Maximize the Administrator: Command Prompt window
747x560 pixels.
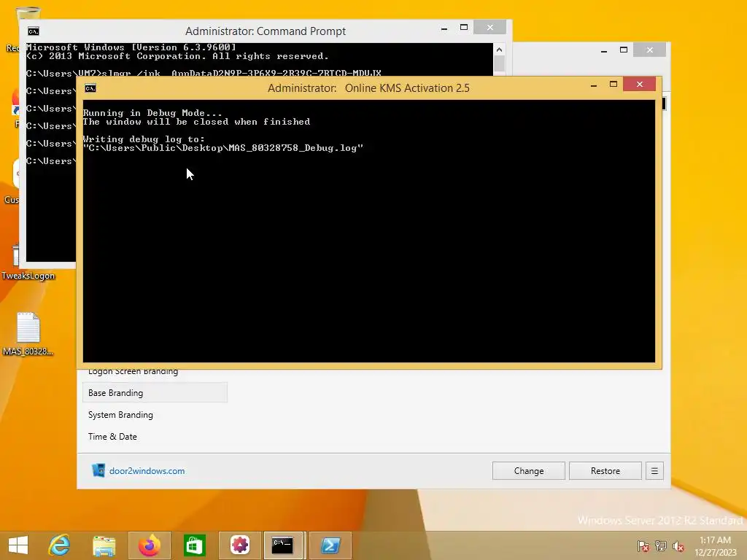point(464,28)
